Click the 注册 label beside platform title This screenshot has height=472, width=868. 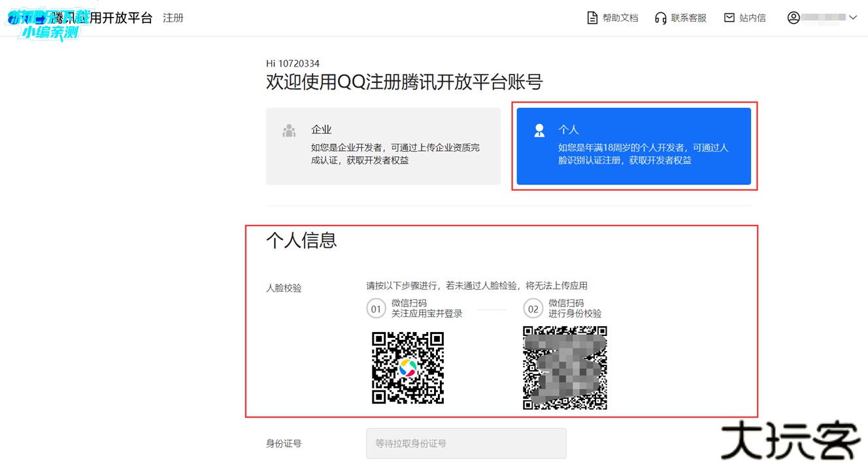pyautogui.click(x=173, y=18)
